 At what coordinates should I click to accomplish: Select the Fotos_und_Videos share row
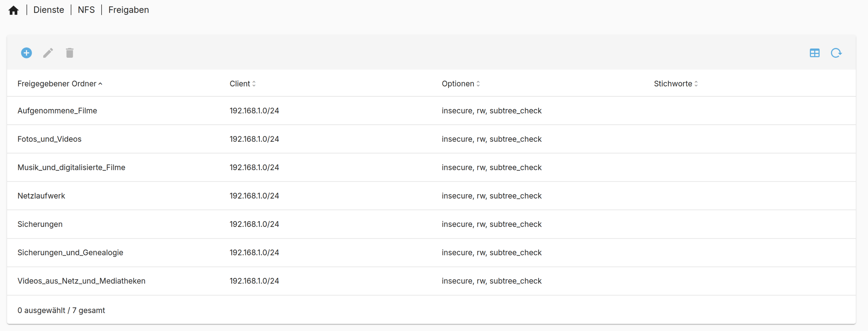pyautogui.click(x=49, y=139)
